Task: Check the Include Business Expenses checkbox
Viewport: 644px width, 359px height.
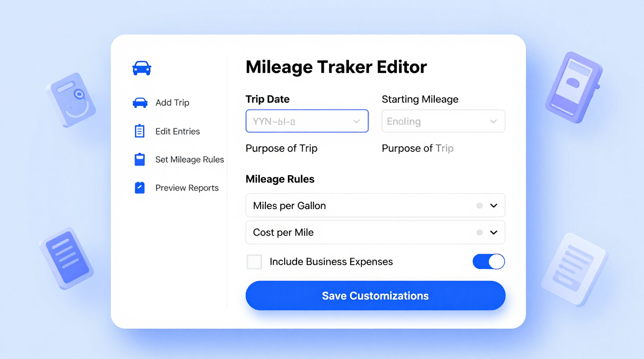Action: pyautogui.click(x=254, y=262)
